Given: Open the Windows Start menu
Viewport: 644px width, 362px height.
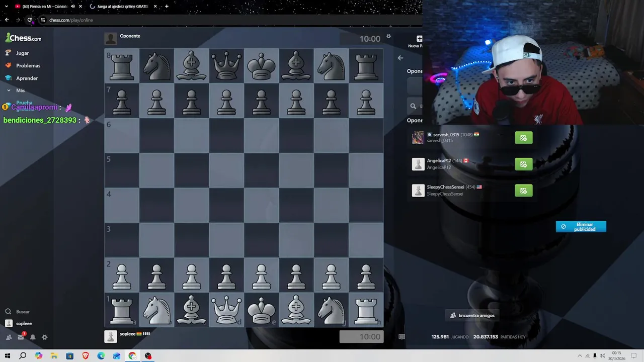Looking at the screenshot, I should [x=7, y=356].
